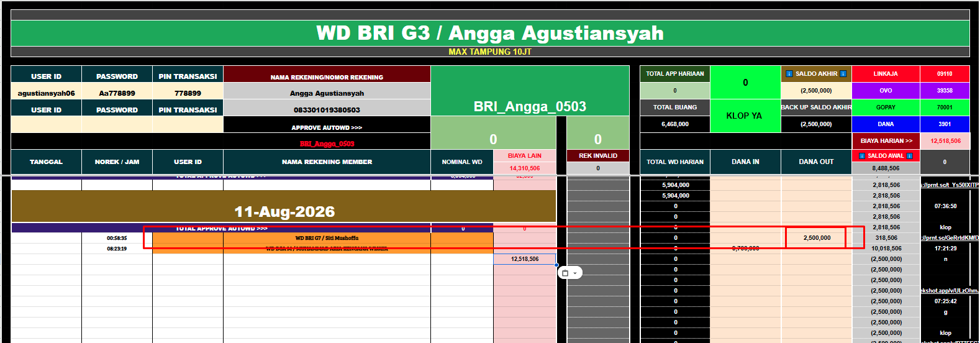This screenshot has height=343, width=980.
Task: Select the timestamp cell 07:25:42
Action: (x=945, y=301)
